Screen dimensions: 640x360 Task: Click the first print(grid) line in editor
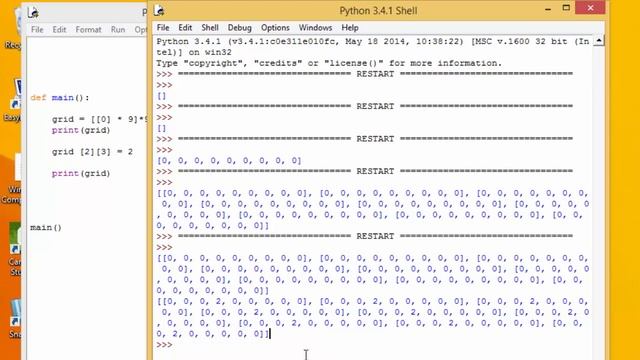point(81,130)
